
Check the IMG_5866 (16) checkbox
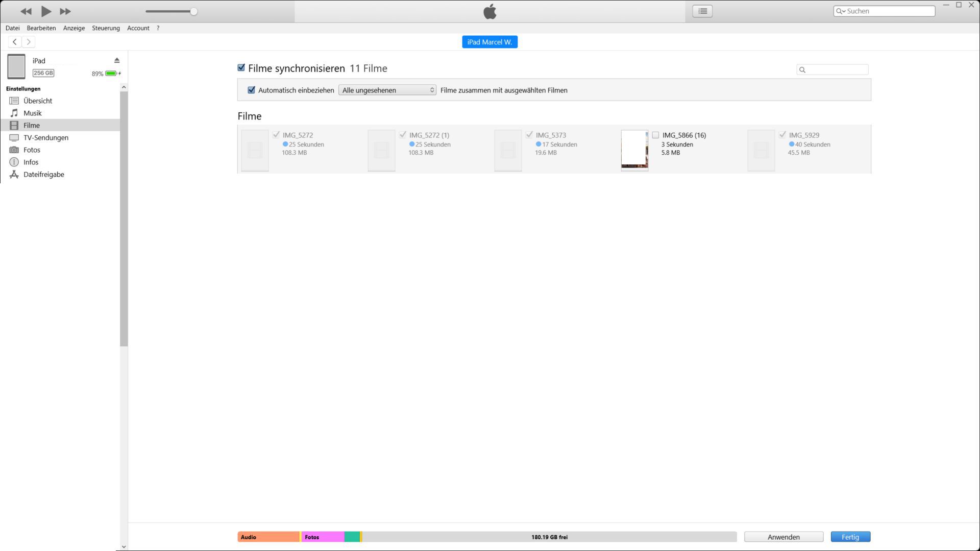tap(655, 135)
